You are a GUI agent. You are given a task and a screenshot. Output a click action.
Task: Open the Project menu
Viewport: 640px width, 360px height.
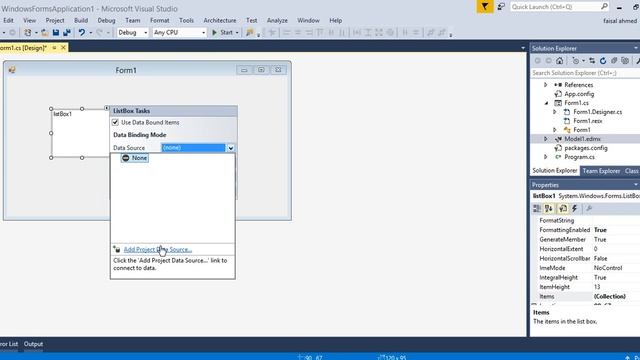(55, 20)
